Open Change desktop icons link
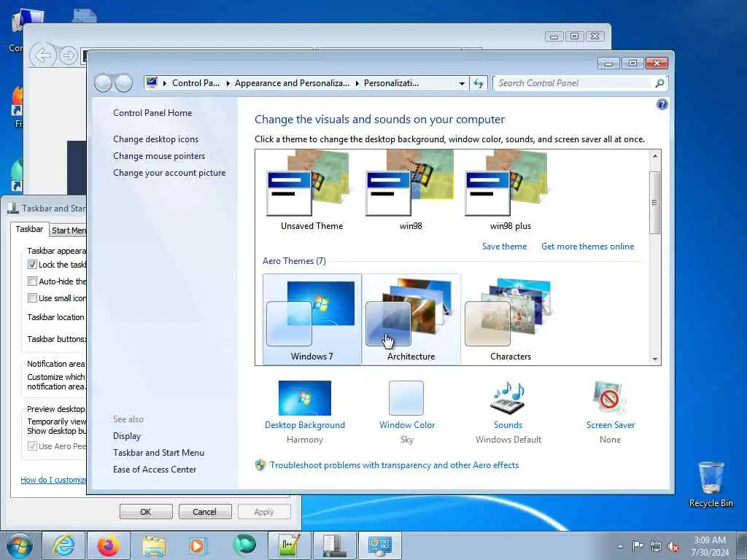The height and width of the screenshot is (560, 747). [156, 139]
